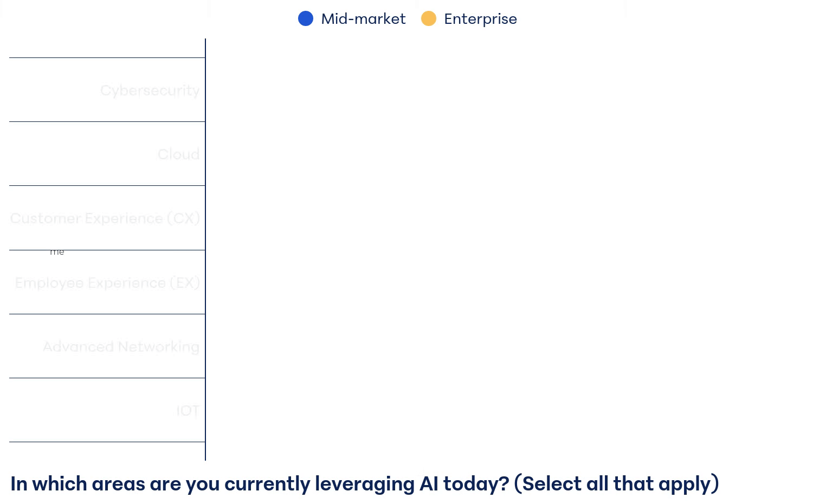Select the Cloud category label
Image resolution: width=813 pixels, height=504 pixels.
pos(178,154)
